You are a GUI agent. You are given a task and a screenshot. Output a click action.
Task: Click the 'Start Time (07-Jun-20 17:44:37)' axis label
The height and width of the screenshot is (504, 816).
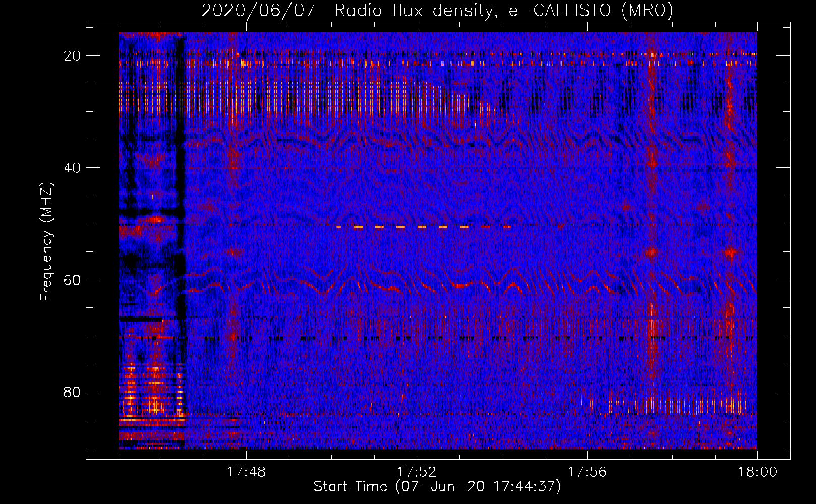437,487
